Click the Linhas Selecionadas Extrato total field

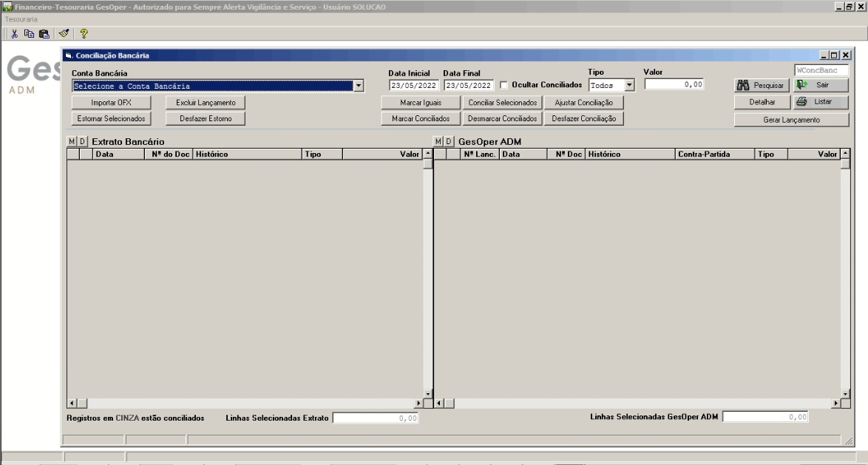click(376, 418)
